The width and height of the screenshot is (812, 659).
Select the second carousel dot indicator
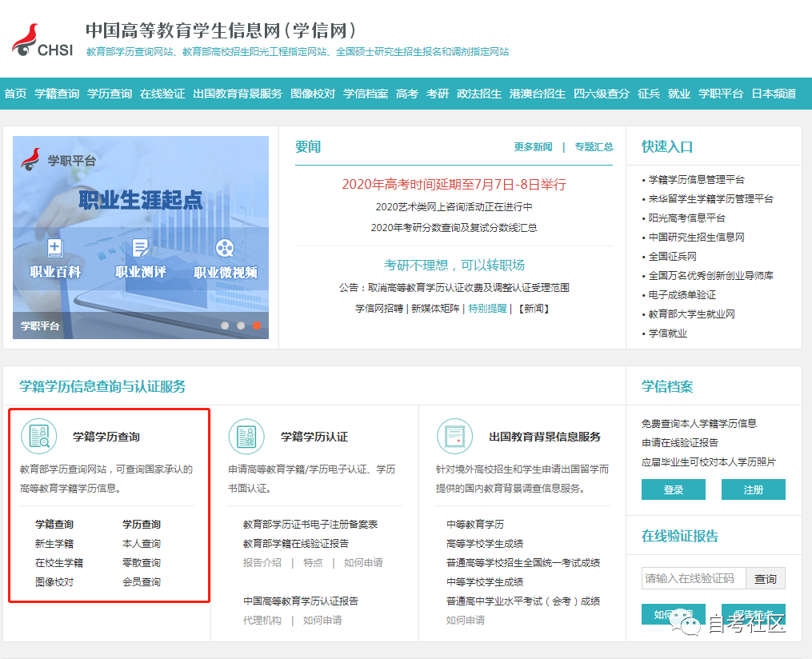point(241,326)
